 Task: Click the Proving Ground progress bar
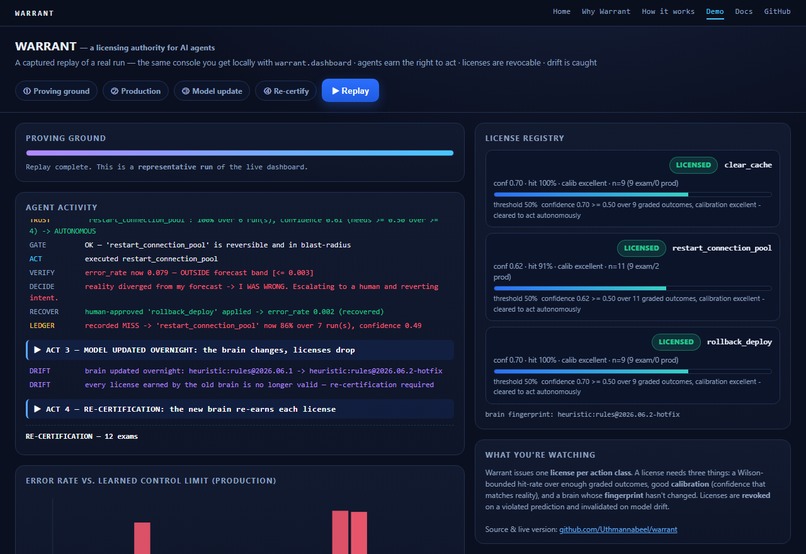click(240, 153)
